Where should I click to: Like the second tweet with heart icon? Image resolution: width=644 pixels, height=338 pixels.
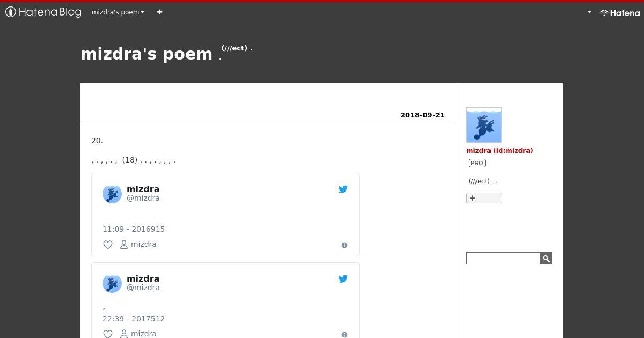108,334
